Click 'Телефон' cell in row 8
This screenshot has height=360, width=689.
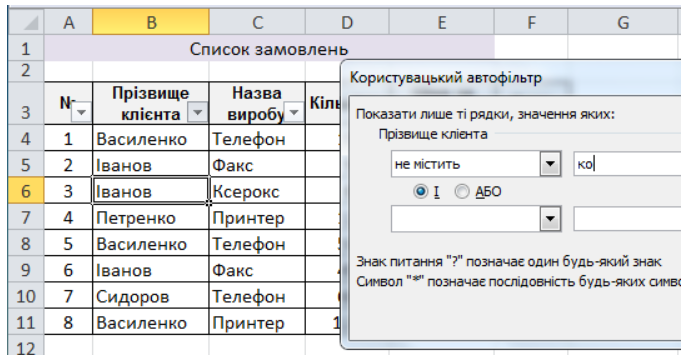point(257,244)
